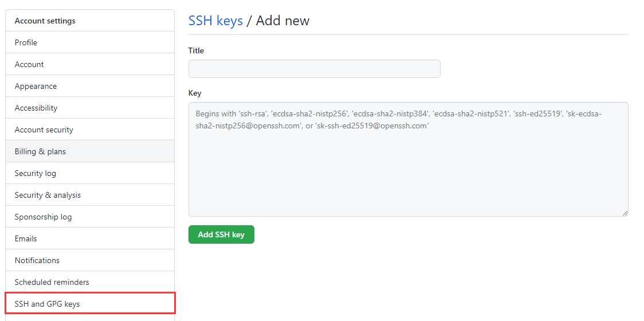Select Appearance settings
Image resolution: width=644 pixels, height=321 pixels.
pos(36,86)
